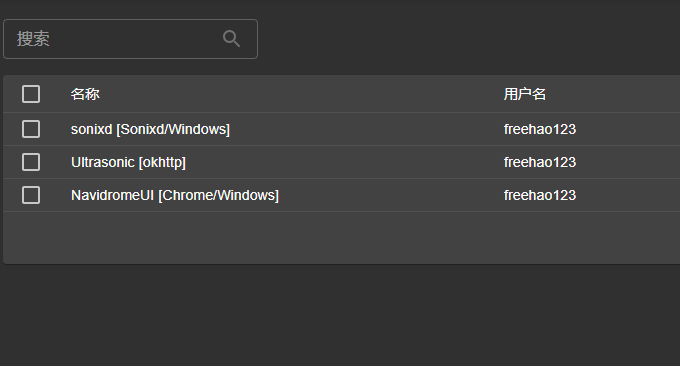Focus the 搜索 search input field
Image resolution: width=680 pixels, height=366 pixels.
(131, 39)
